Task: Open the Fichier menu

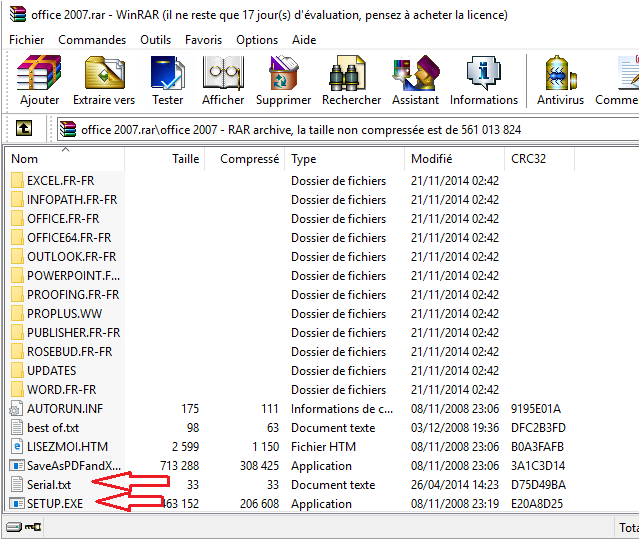Action: tap(27, 40)
